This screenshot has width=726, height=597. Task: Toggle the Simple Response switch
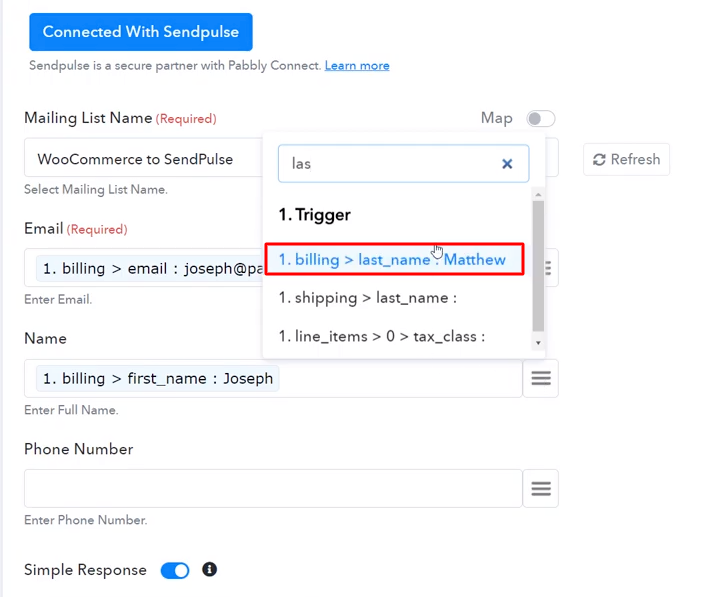point(175,570)
